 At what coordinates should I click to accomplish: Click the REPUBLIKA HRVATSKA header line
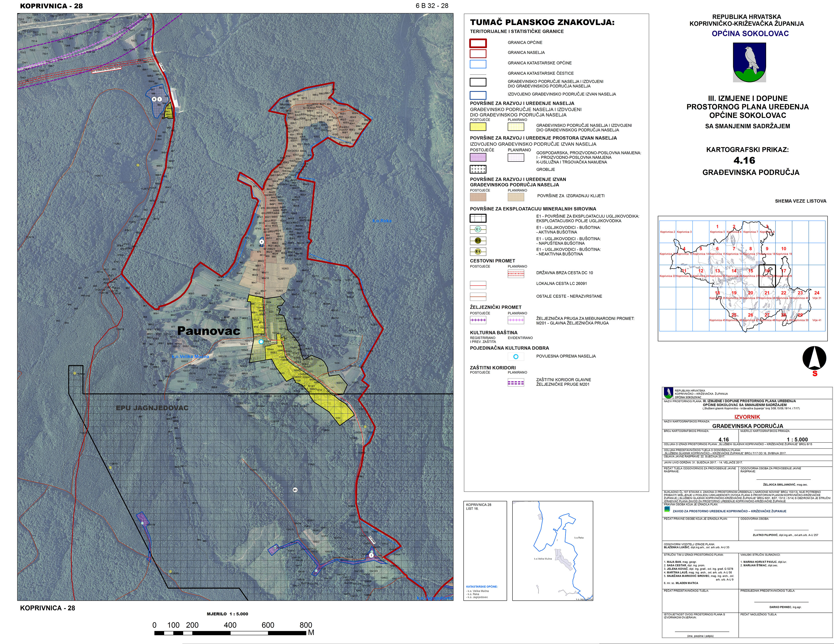(x=747, y=17)
